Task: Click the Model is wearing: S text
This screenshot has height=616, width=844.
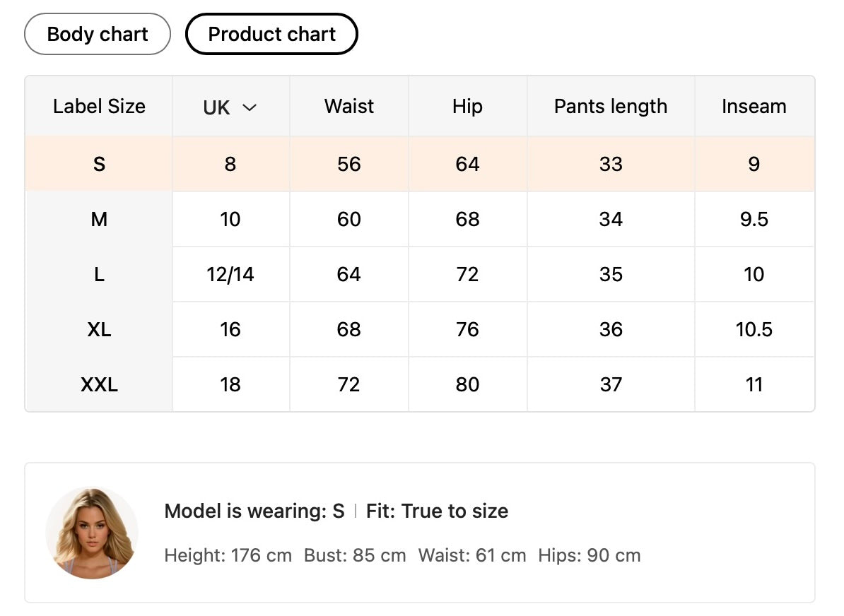Action: [x=254, y=511]
